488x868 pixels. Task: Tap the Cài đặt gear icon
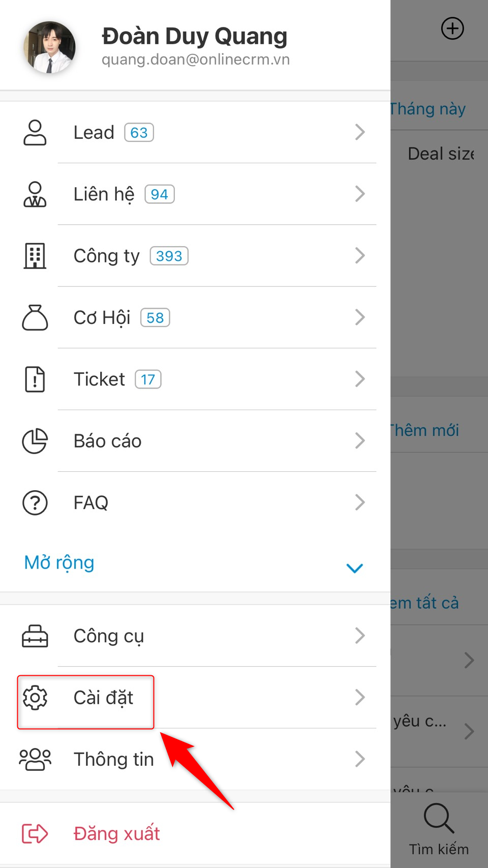click(35, 698)
